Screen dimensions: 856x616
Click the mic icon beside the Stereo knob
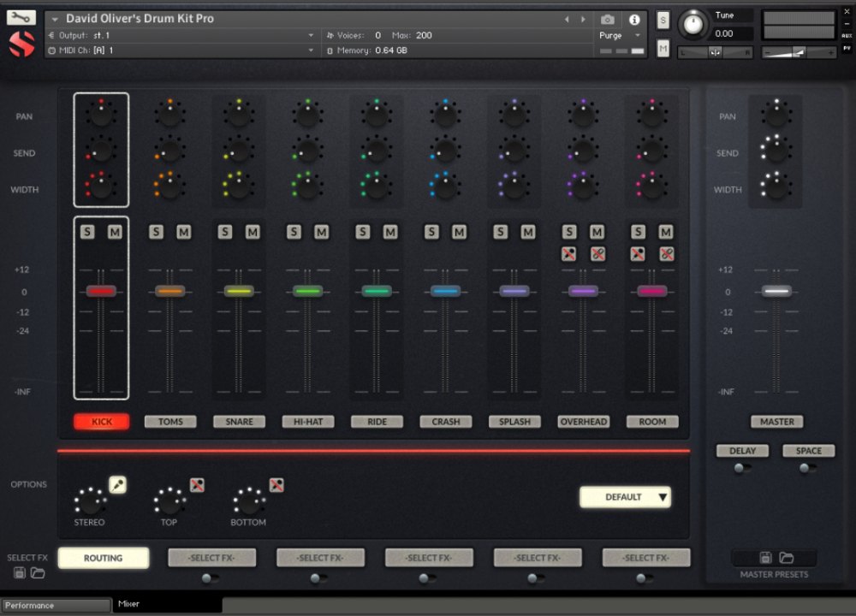click(119, 483)
